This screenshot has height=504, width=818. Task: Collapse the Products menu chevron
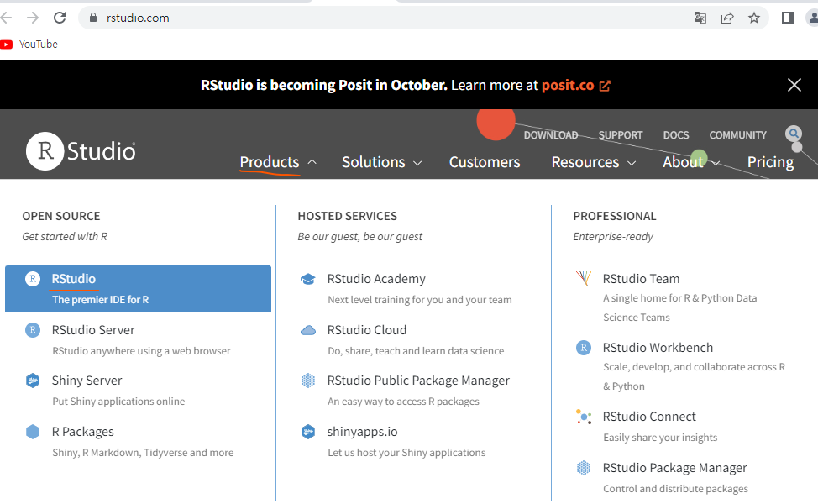point(312,162)
